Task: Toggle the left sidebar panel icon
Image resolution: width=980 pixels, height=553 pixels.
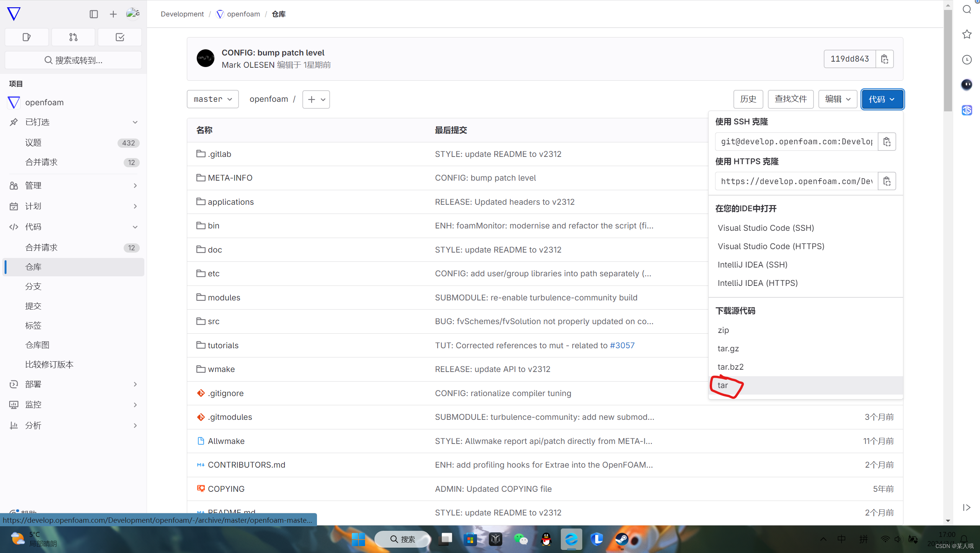Action: coord(94,14)
